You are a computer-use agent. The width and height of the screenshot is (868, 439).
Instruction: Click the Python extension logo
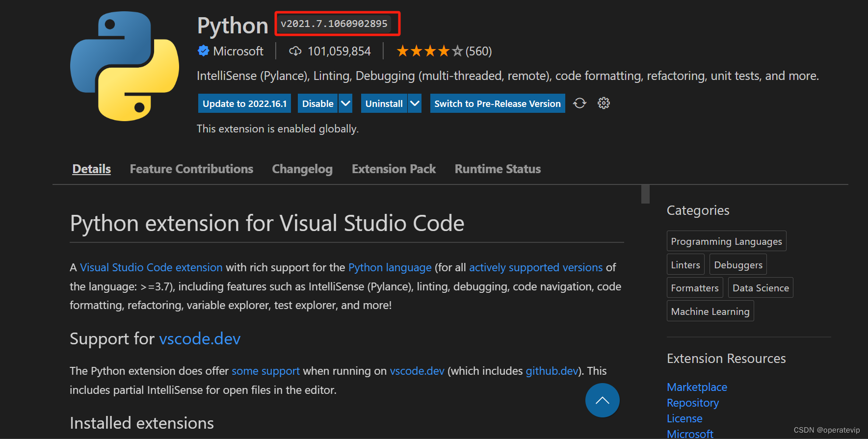click(125, 66)
